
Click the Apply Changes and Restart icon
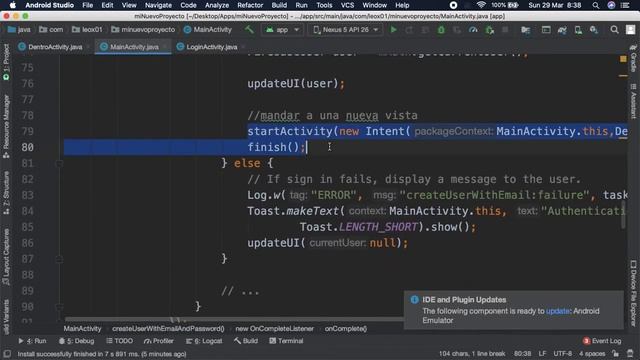(409, 30)
